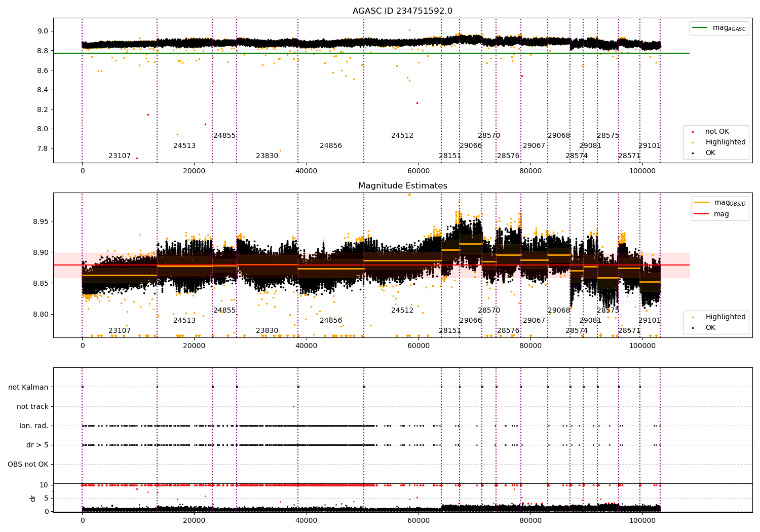Viewport: 760px width, 532px height.
Task: Click obsid label 28576 in top plot
Action: 508,156
